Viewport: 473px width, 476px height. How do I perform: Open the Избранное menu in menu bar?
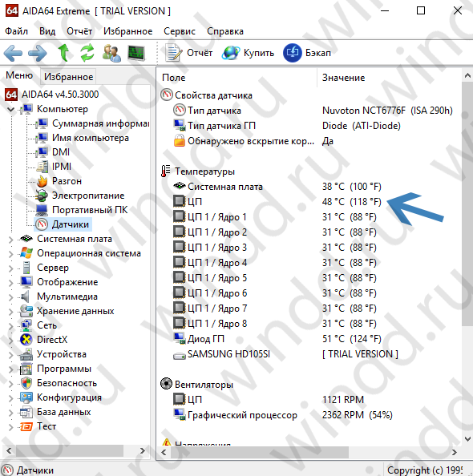tap(128, 31)
